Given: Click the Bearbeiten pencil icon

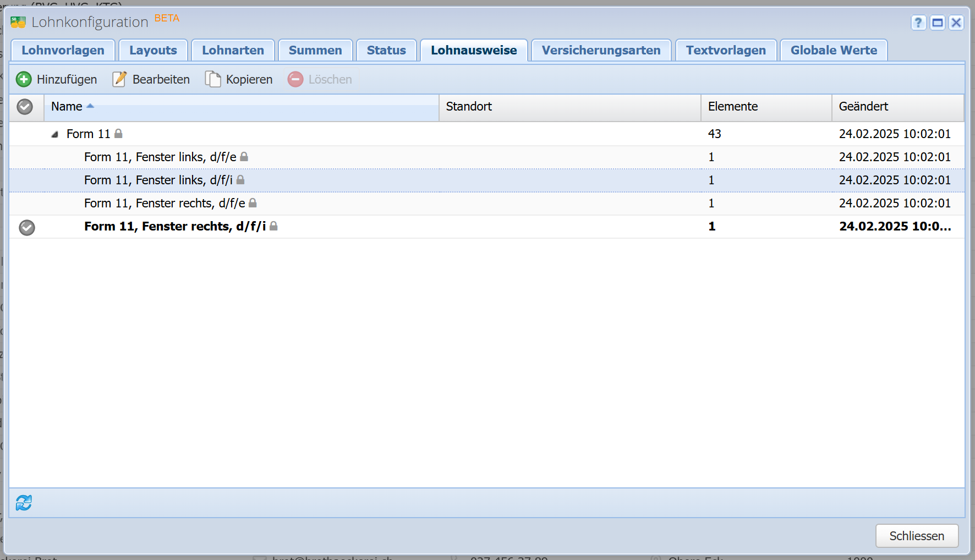Looking at the screenshot, I should click(119, 79).
